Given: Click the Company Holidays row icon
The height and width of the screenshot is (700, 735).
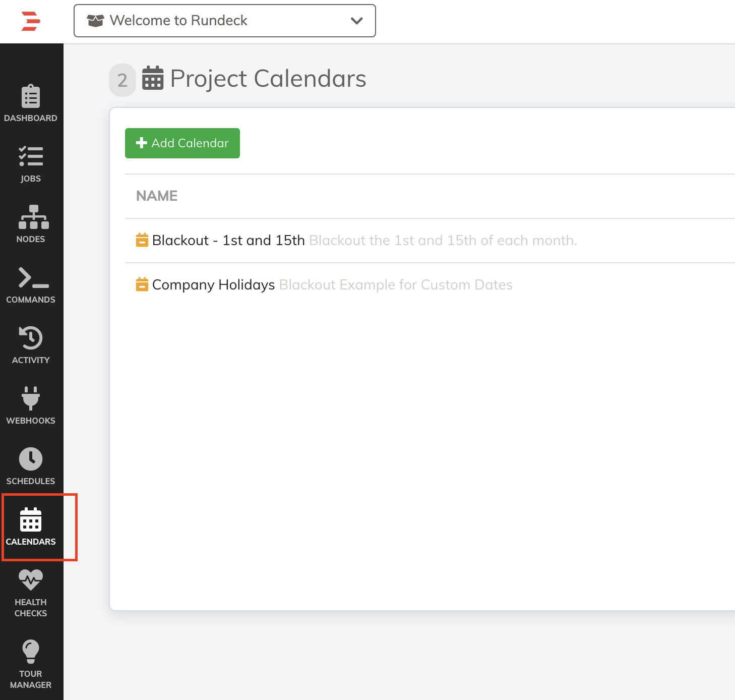Looking at the screenshot, I should [x=142, y=284].
